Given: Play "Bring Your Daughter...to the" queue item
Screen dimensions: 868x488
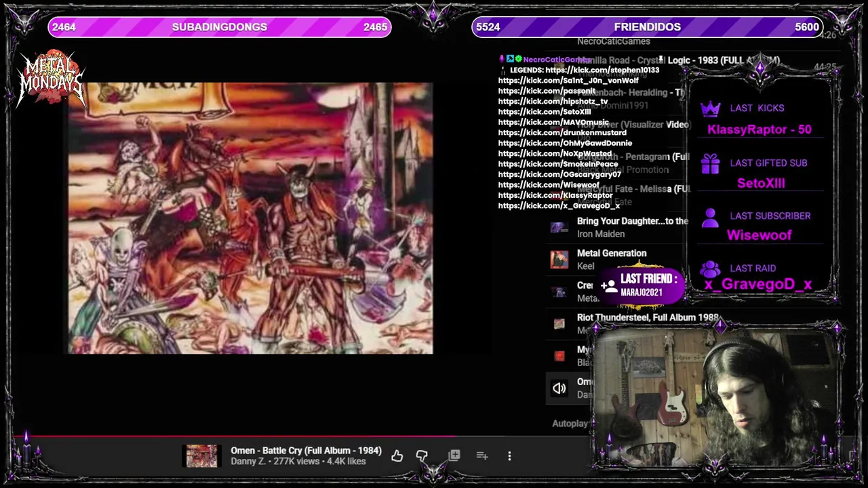Looking at the screenshot, I should tap(632, 221).
